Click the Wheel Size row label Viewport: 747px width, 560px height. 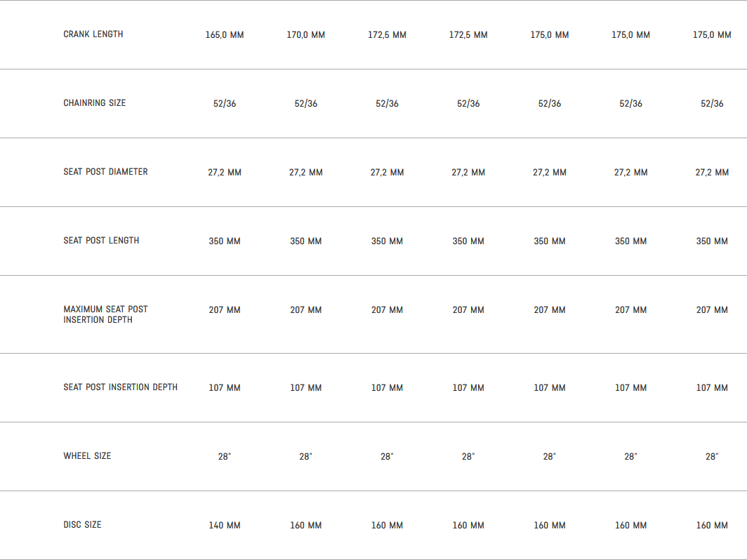tap(87, 456)
